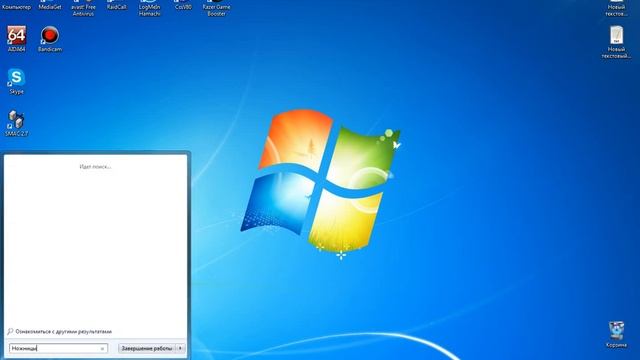Expand the shut down options arrow

coord(180,348)
